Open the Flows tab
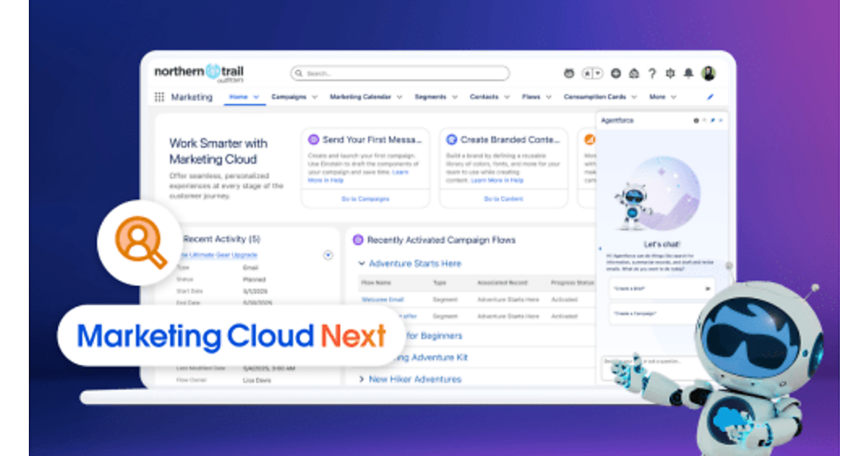Viewport: 868px width, 456px height. [531, 96]
